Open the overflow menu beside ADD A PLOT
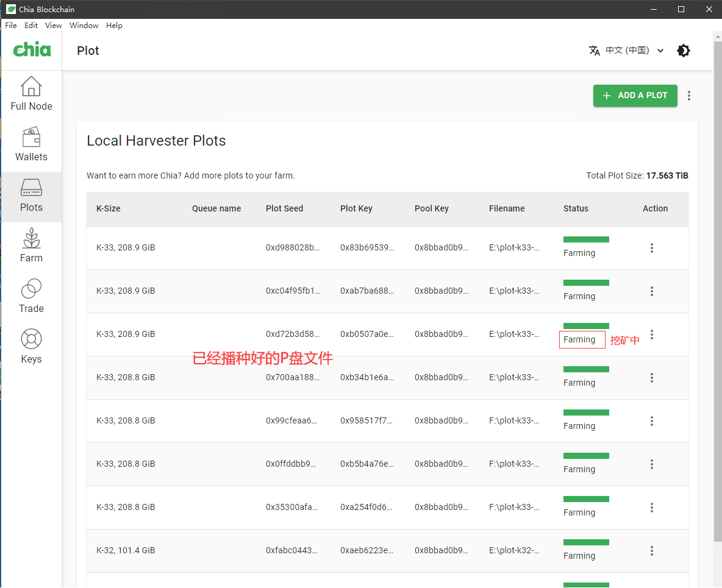This screenshot has width=722, height=588. pyautogui.click(x=689, y=96)
